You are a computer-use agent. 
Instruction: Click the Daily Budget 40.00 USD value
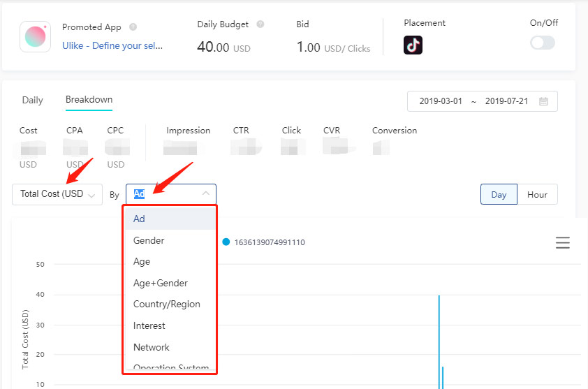(x=223, y=47)
